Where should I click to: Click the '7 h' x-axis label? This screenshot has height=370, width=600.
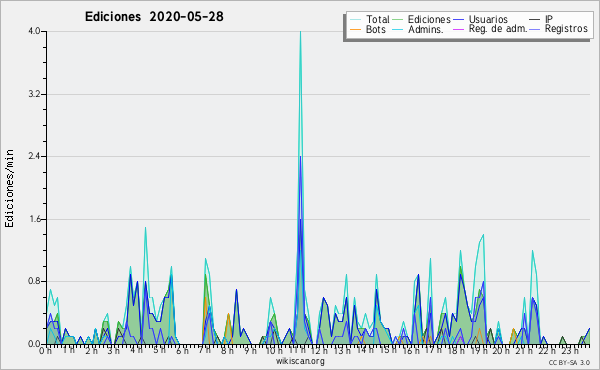pos(205,350)
